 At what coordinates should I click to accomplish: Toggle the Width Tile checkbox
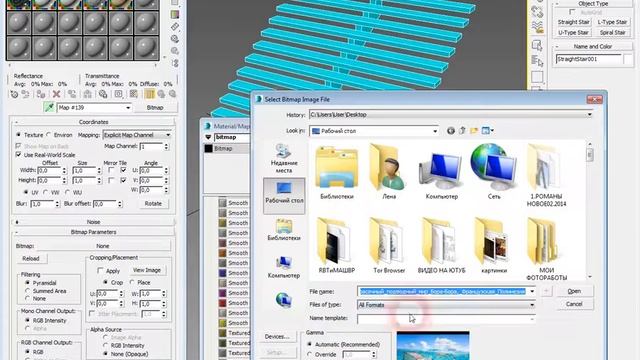point(123,170)
